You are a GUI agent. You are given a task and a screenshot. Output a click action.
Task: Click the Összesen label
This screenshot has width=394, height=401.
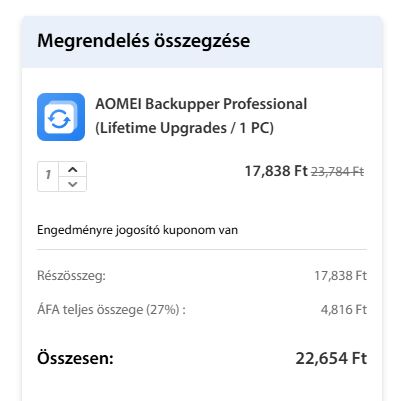coord(75,358)
